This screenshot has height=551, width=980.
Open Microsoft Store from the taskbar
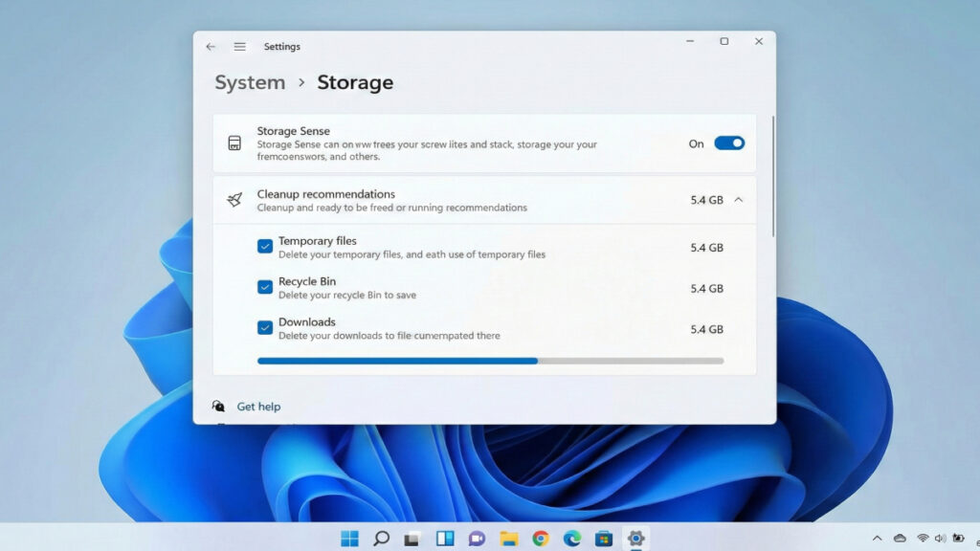pyautogui.click(x=604, y=539)
